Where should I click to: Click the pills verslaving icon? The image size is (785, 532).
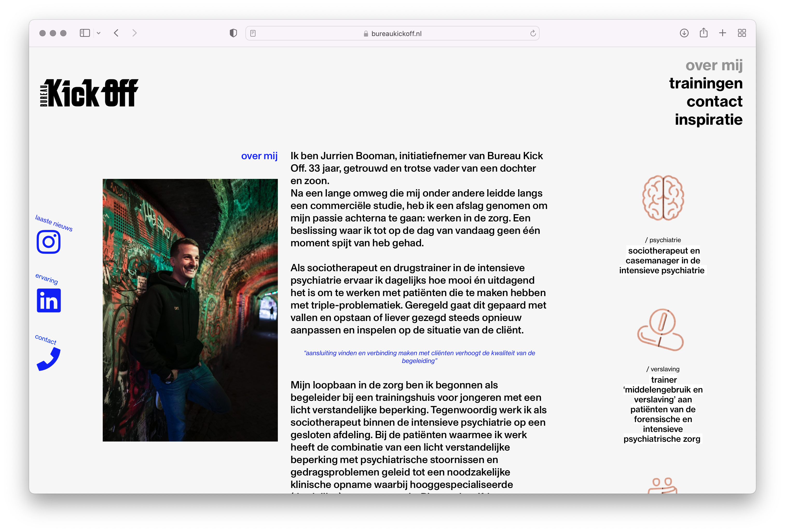(660, 330)
